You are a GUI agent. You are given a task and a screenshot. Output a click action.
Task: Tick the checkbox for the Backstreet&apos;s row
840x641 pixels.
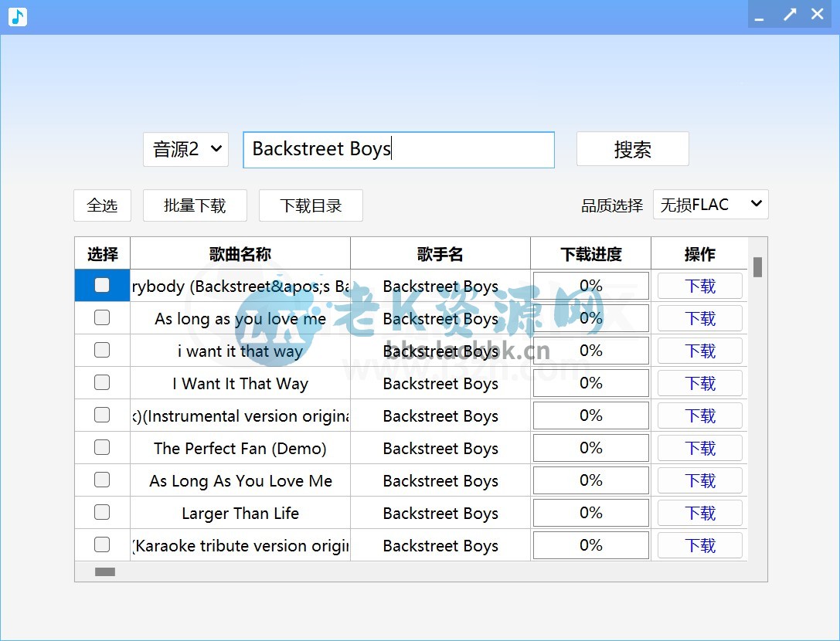point(102,285)
